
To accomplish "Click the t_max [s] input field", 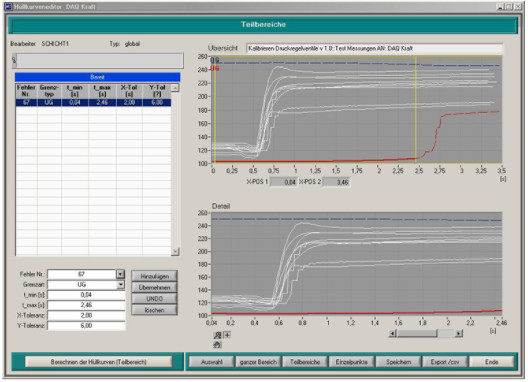I will [x=87, y=305].
